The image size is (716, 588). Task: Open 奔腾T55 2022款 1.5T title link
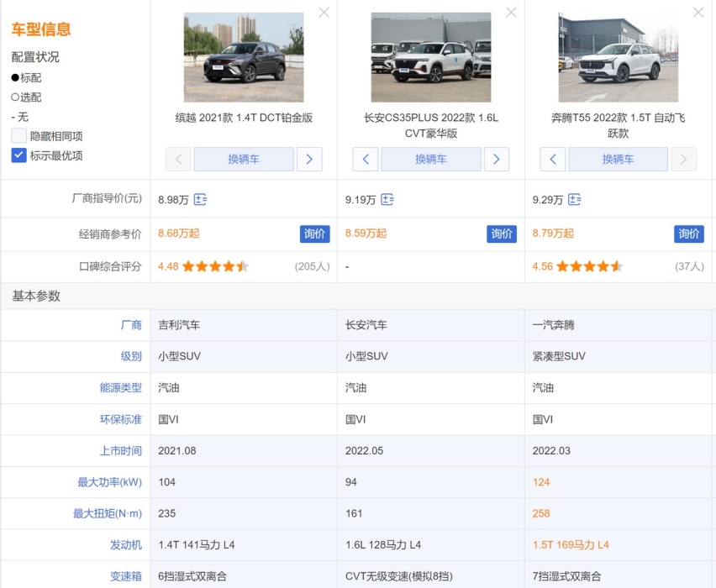(x=619, y=125)
